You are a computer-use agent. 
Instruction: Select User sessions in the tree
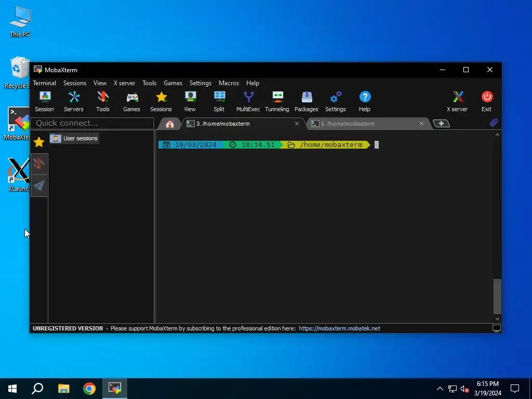coord(74,138)
